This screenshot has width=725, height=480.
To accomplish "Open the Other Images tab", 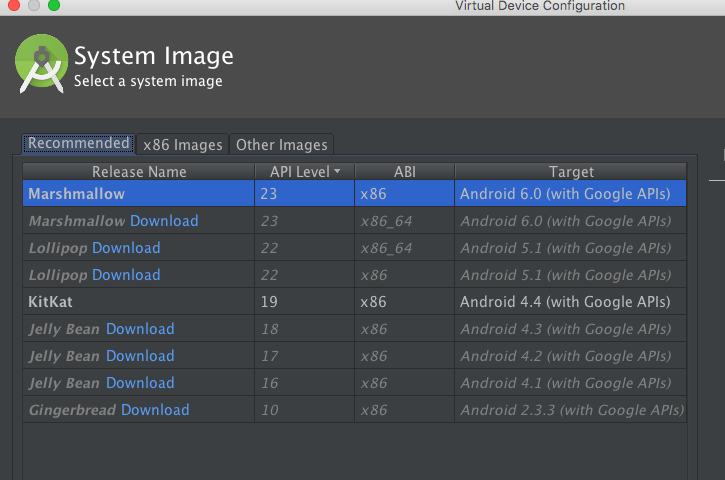I will click(x=282, y=145).
